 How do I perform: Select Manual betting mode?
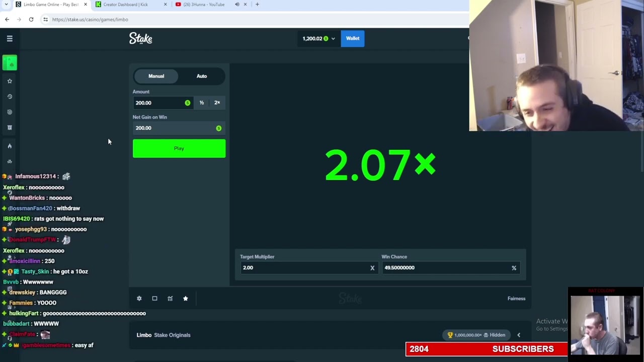coord(156,76)
